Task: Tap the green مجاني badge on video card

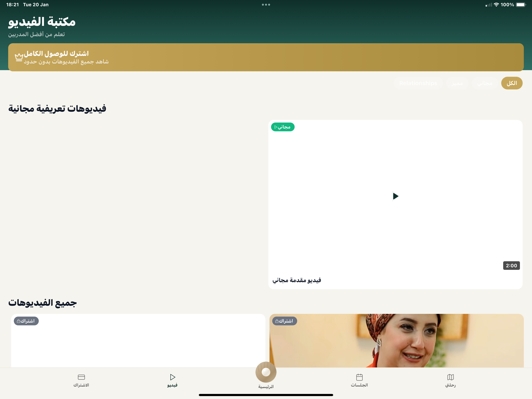Action: [283, 127]
